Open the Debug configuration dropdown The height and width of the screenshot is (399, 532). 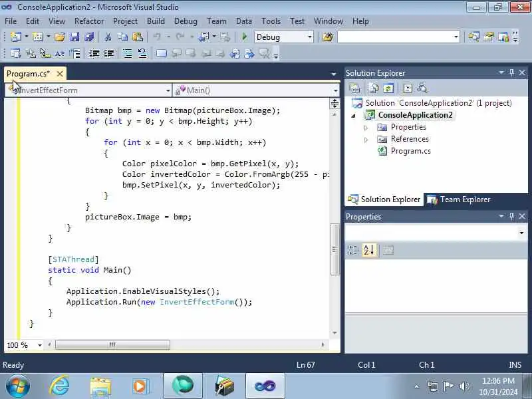click(x=309, y=37)
